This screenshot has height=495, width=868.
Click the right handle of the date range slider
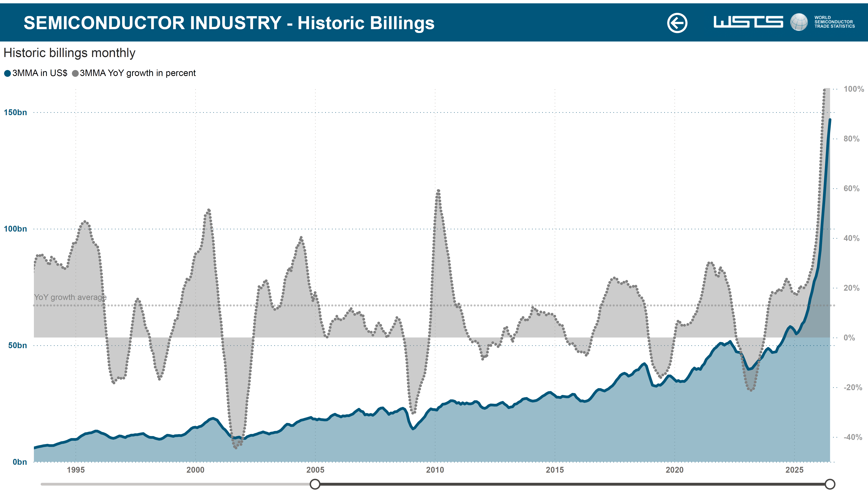830,484
